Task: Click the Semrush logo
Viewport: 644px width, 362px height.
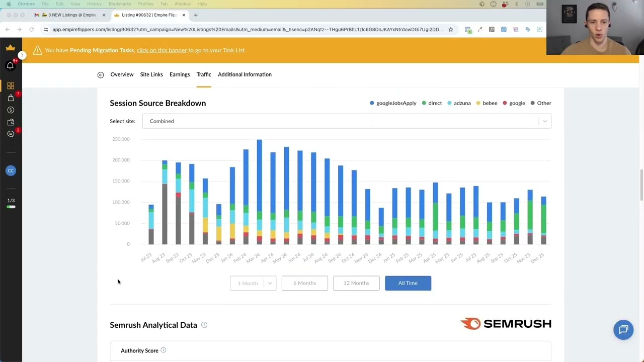Action: [506, 324]
